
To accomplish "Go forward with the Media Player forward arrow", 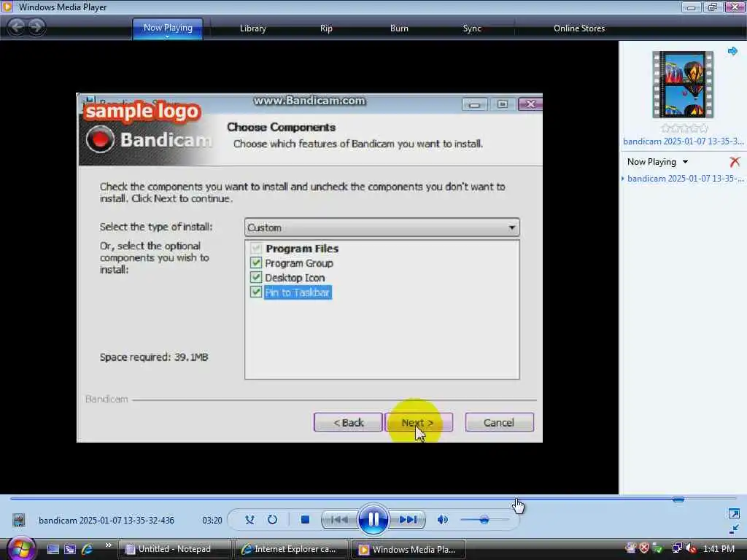I will (x=36, y=27).
